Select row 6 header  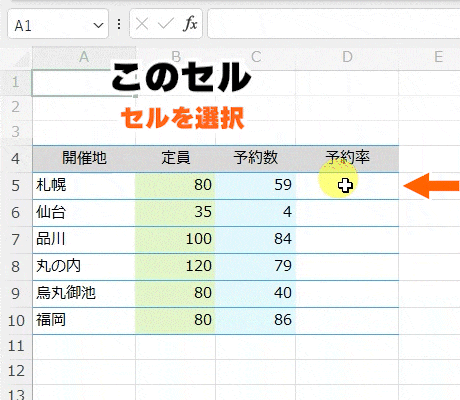(16, 213)
